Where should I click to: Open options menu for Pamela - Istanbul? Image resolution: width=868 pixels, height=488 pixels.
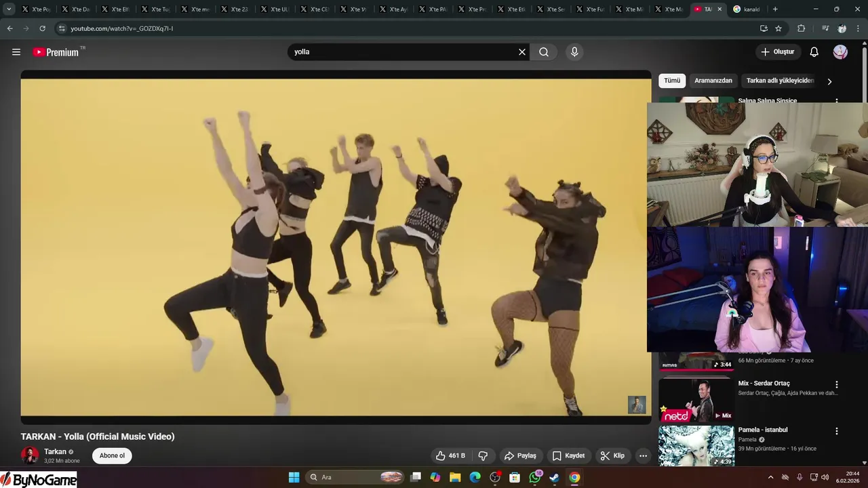click(836, 431)
